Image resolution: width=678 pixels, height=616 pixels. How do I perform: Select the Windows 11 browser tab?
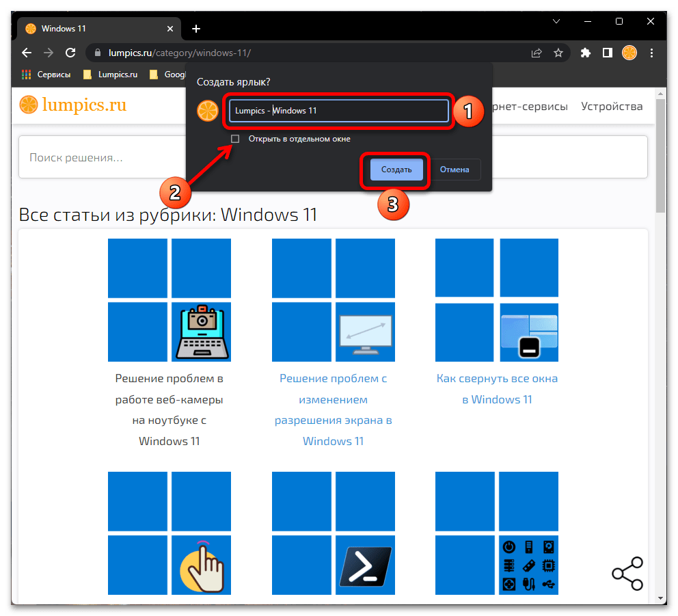[100, 29]
